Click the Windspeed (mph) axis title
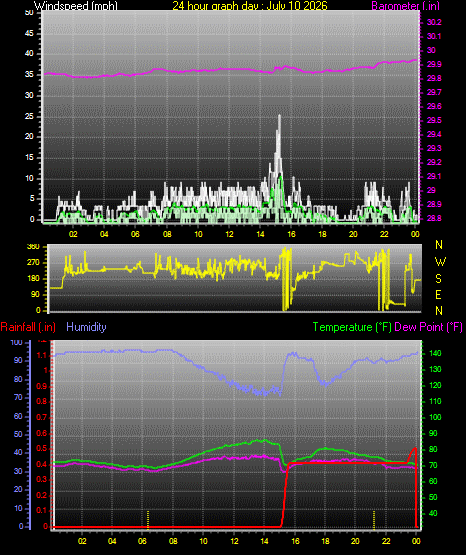 pyautogui.click(x=76, y=6)
